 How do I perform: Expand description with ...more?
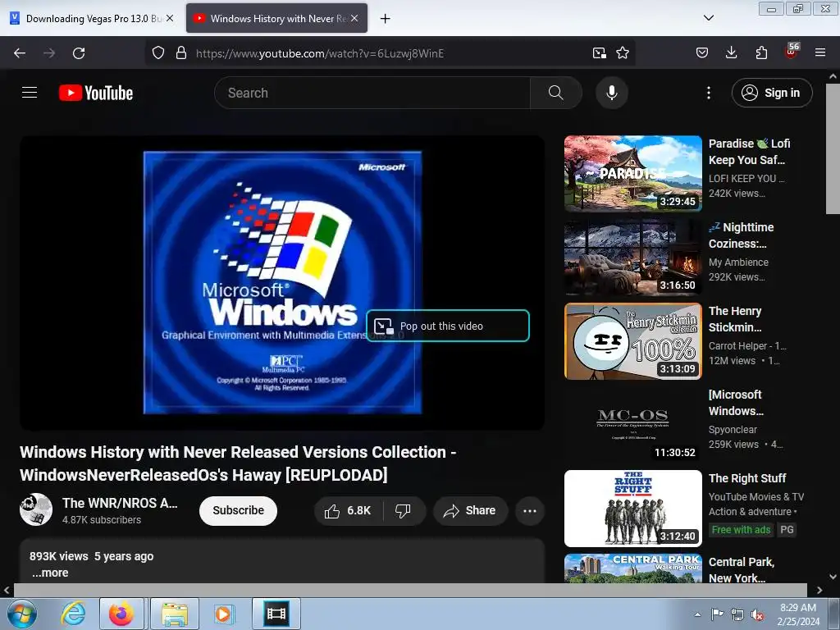coord(50,573)
